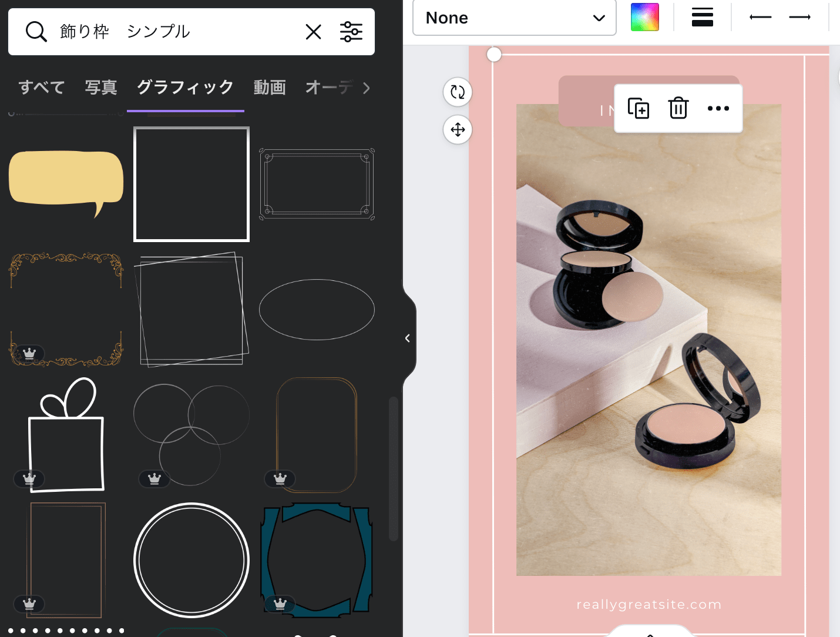This screenshot has height=637, width=840.
Task: Switch to the 写真 tab
Action: point(101,88)
